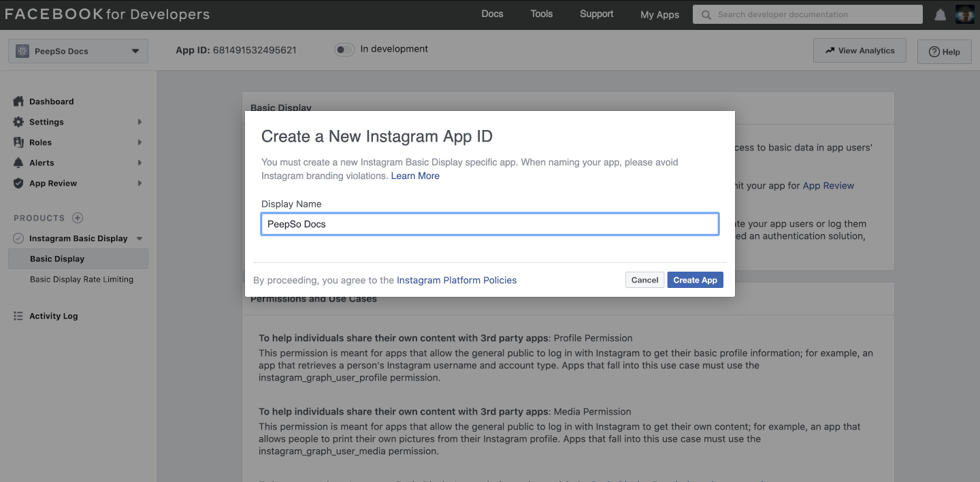The image size is (980, 482).
Task: Click the question mark icon in Help button
Action: [934, 52]
